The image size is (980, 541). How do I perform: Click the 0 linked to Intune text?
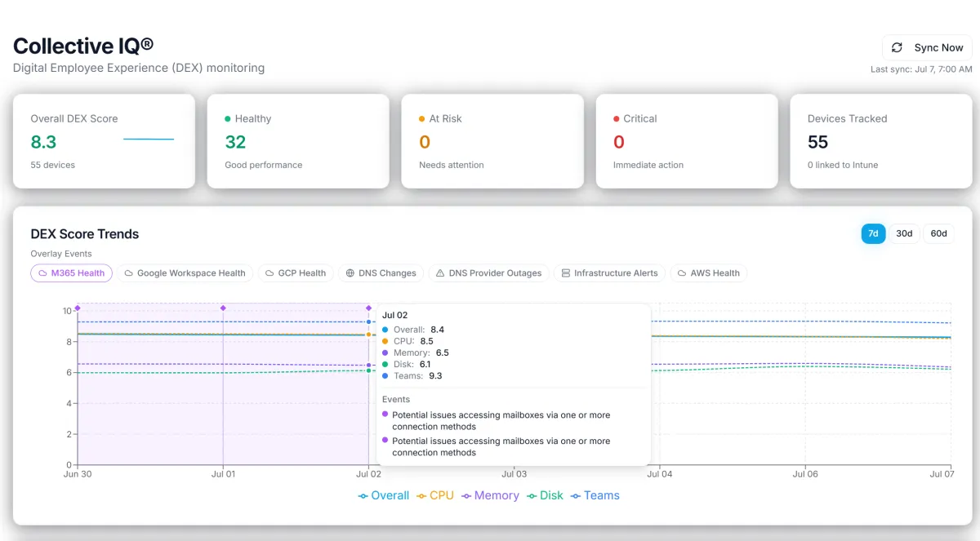(843, 165)
